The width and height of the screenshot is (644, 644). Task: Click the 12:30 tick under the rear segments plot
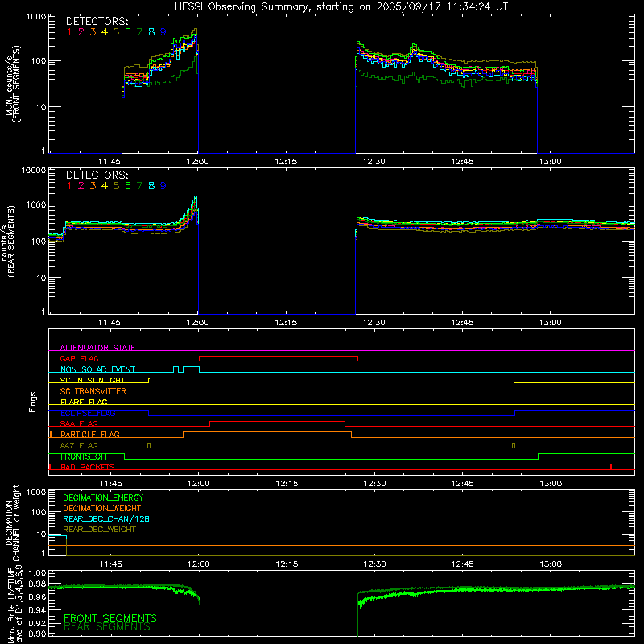click(x=374, y=323)
